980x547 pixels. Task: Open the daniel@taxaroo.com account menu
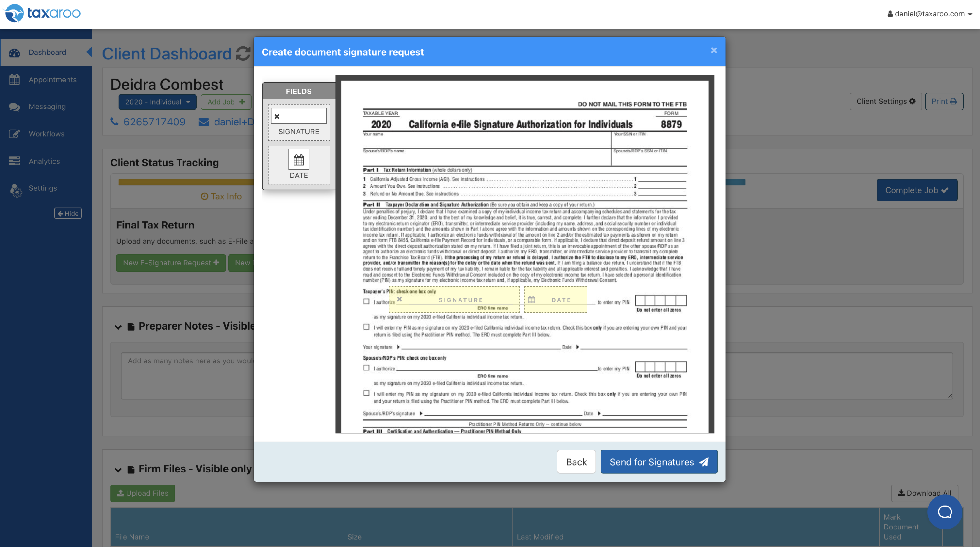click(930, 14)
